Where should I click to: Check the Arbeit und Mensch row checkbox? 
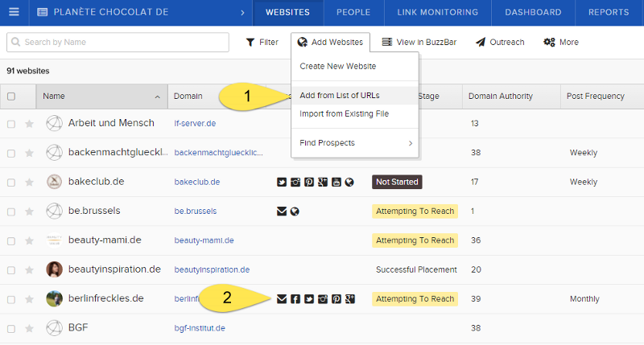point(11,124)
